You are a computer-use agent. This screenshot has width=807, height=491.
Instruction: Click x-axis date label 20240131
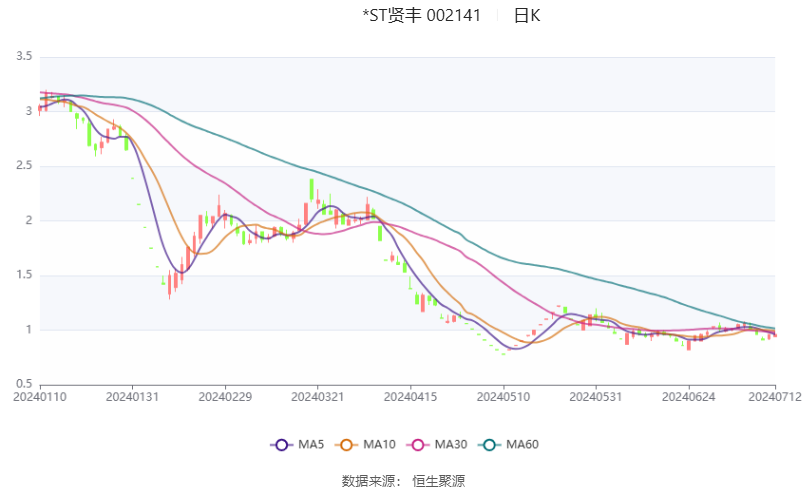[x=132, y=397]
